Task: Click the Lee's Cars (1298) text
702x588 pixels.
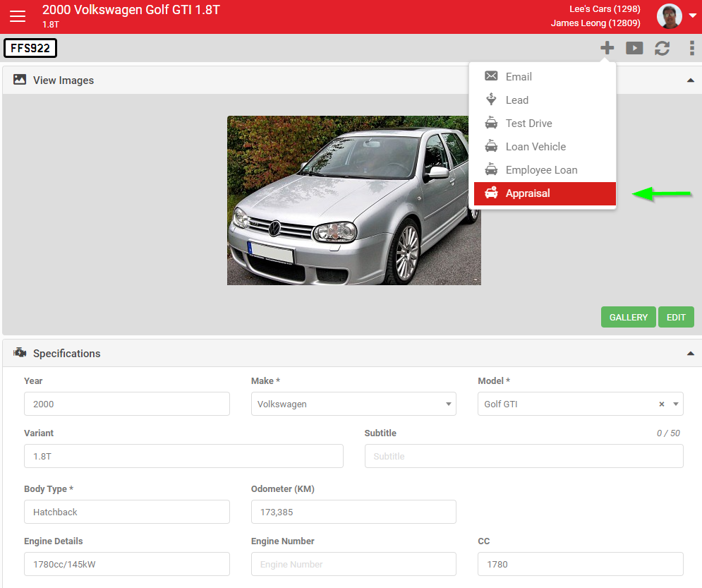Action: [605, 9]
